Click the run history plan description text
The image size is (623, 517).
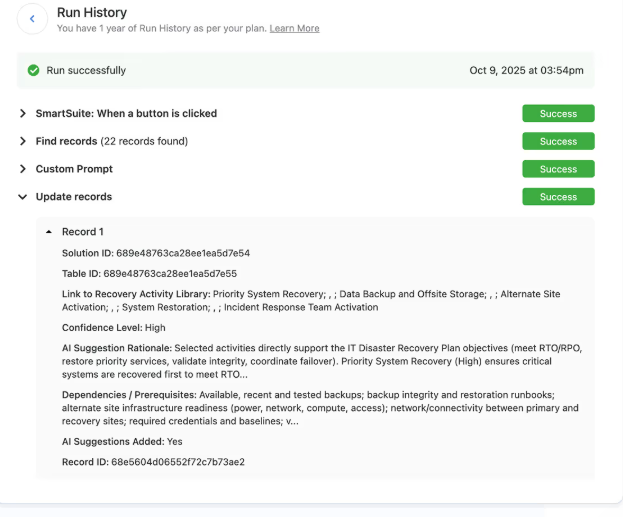tap(162, 29)
